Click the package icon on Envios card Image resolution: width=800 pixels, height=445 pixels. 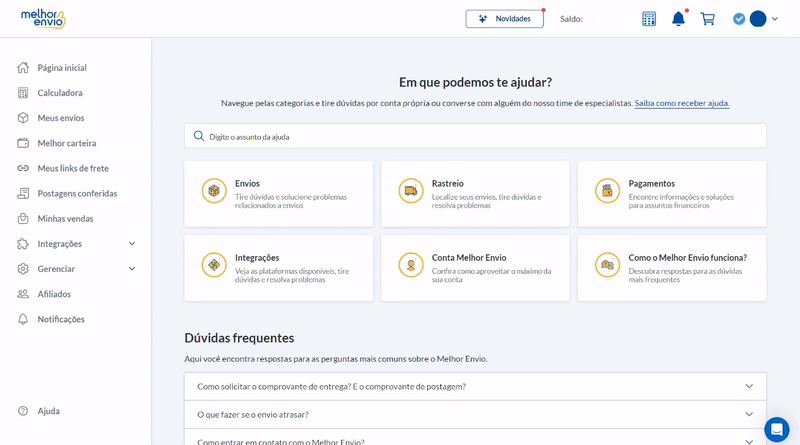coord(214,191)
